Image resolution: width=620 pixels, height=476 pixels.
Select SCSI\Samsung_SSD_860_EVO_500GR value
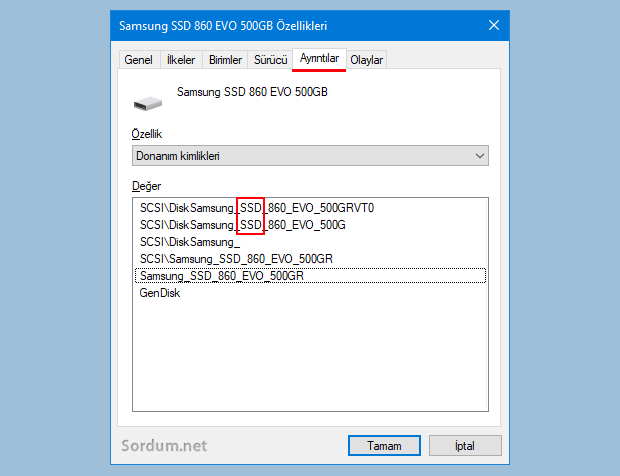(x=310, y=259)
